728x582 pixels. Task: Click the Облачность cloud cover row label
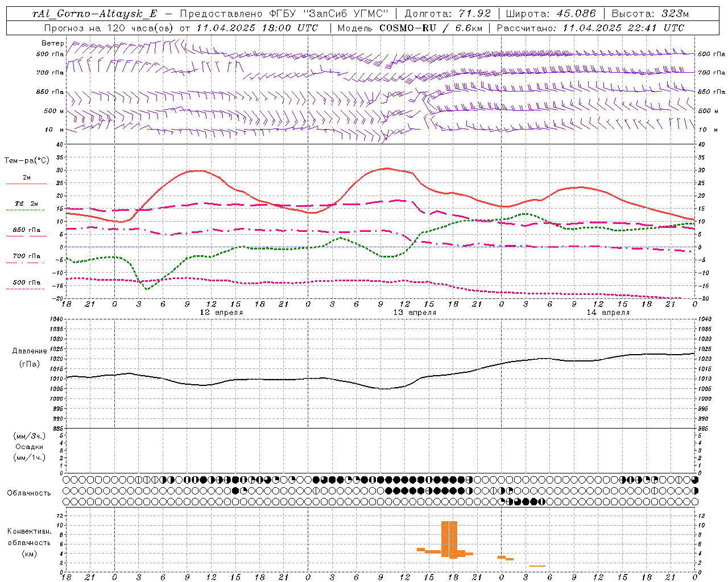[x=29, y=493]
